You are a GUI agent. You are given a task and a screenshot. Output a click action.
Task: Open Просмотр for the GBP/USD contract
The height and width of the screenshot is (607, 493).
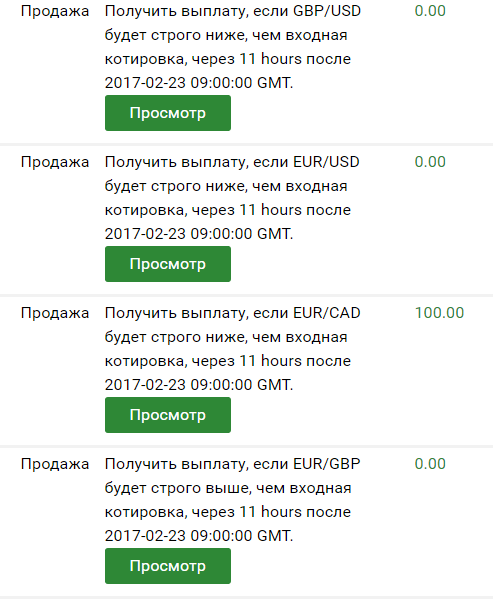tap(168, 113)
